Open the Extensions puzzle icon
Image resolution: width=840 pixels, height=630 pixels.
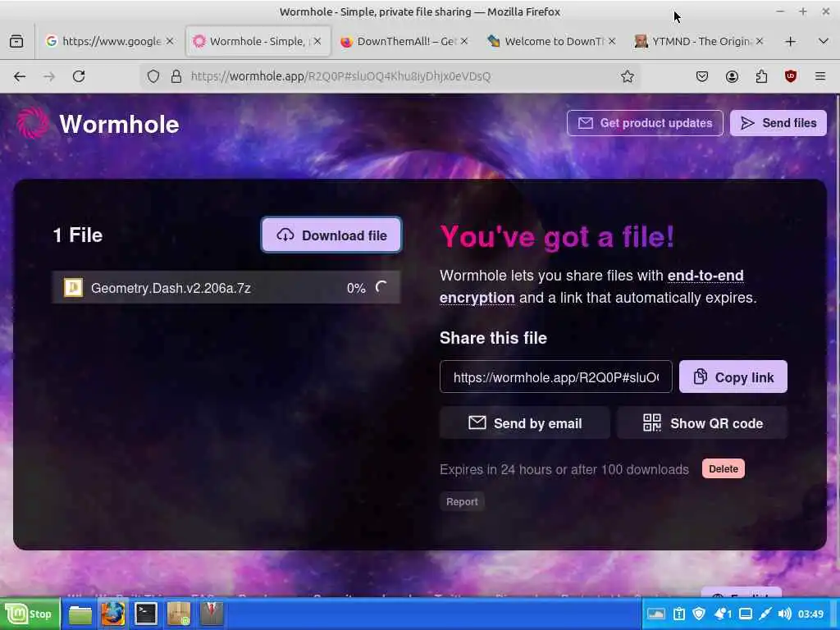click(761, 76)
